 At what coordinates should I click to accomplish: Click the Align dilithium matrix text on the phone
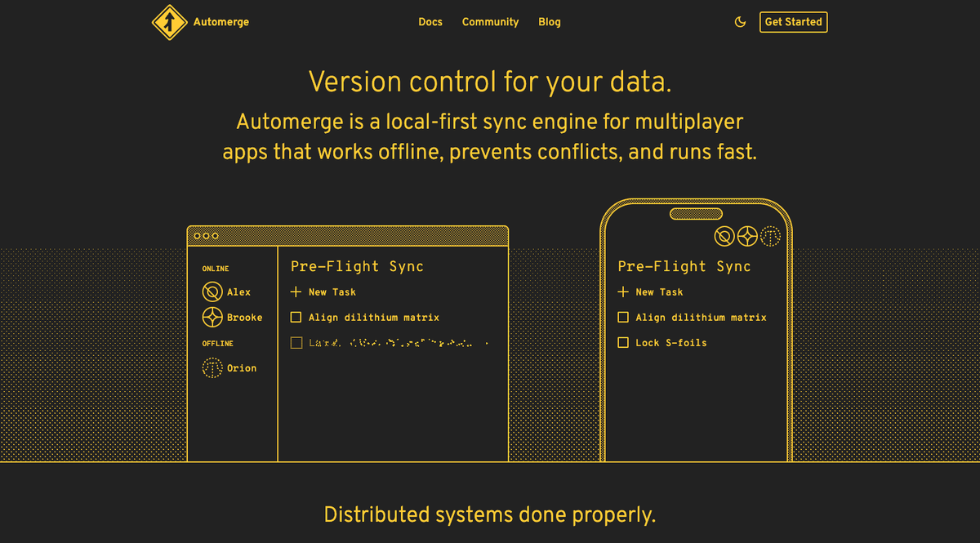tap(702, 318)
